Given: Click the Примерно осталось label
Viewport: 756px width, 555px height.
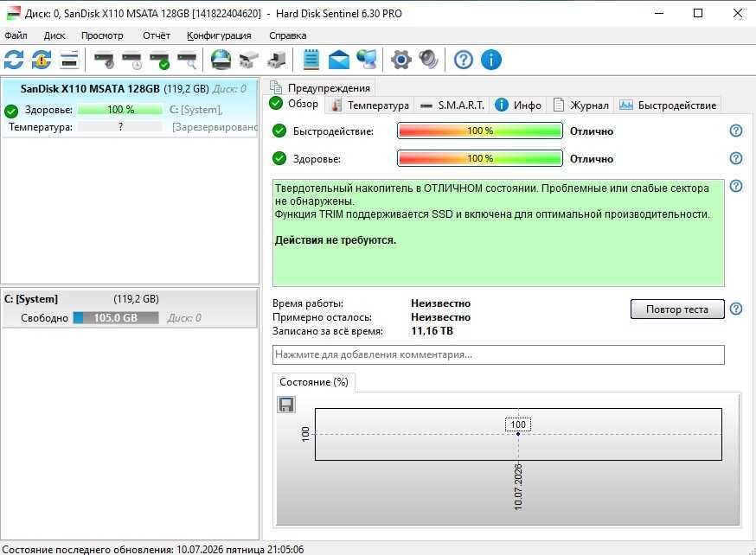Looking at the screenshot, I should pos(322,317).
